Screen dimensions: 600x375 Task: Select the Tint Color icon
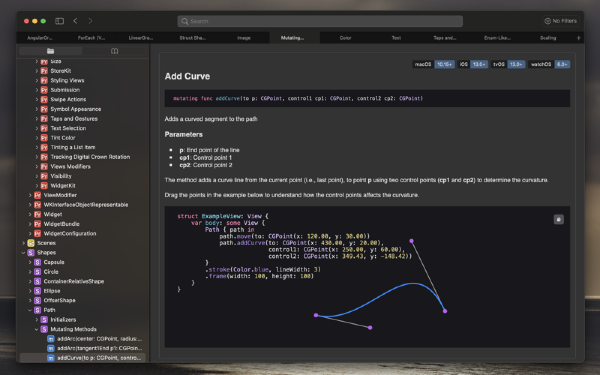[44, 138]
